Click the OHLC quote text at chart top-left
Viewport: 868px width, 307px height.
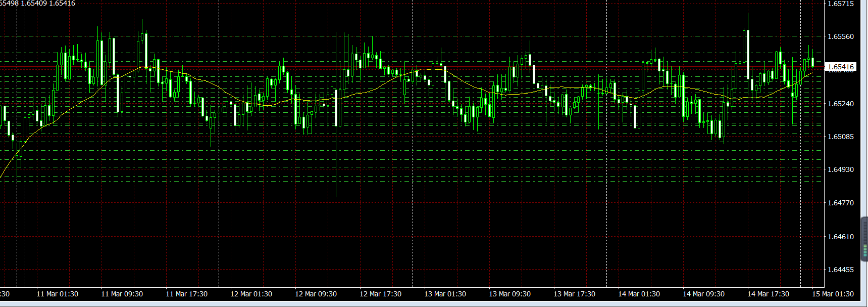(38, 3)
